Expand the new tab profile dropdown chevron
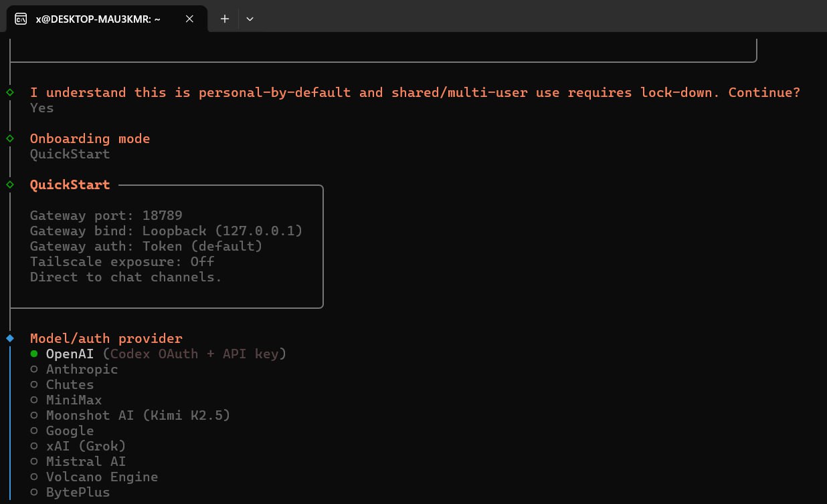Image resolution: width=827 pixels, height=504 pixels. click(x=250, y=19)
